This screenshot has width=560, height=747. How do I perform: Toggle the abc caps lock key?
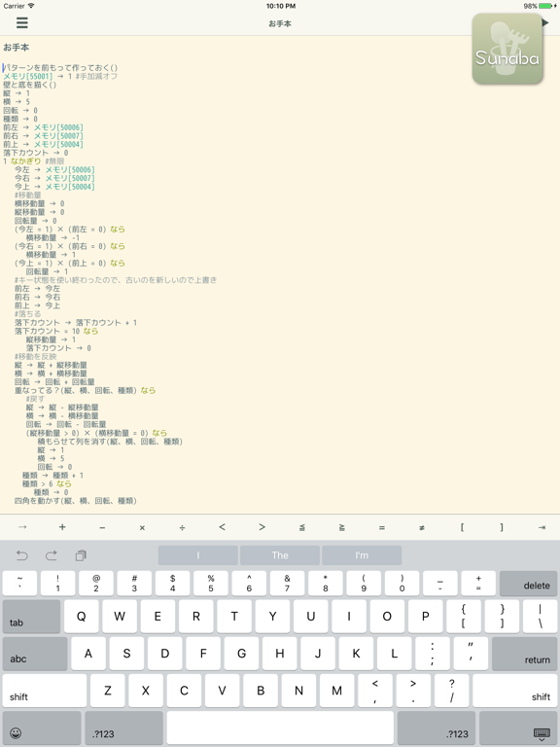point(35,654)
